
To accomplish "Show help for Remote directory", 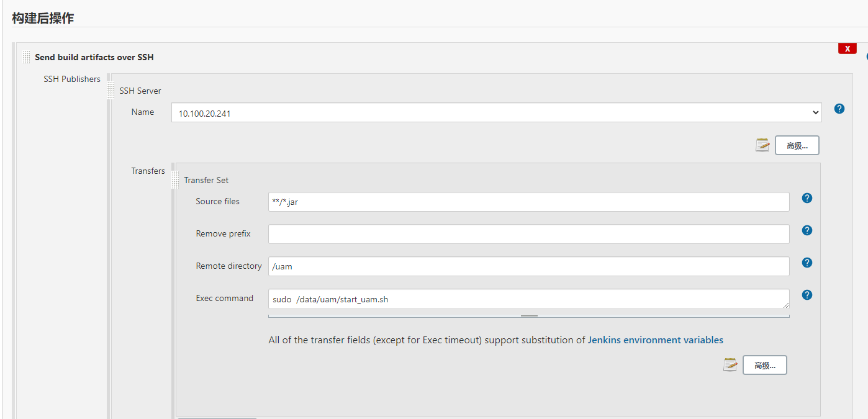I will coord(807,263).
